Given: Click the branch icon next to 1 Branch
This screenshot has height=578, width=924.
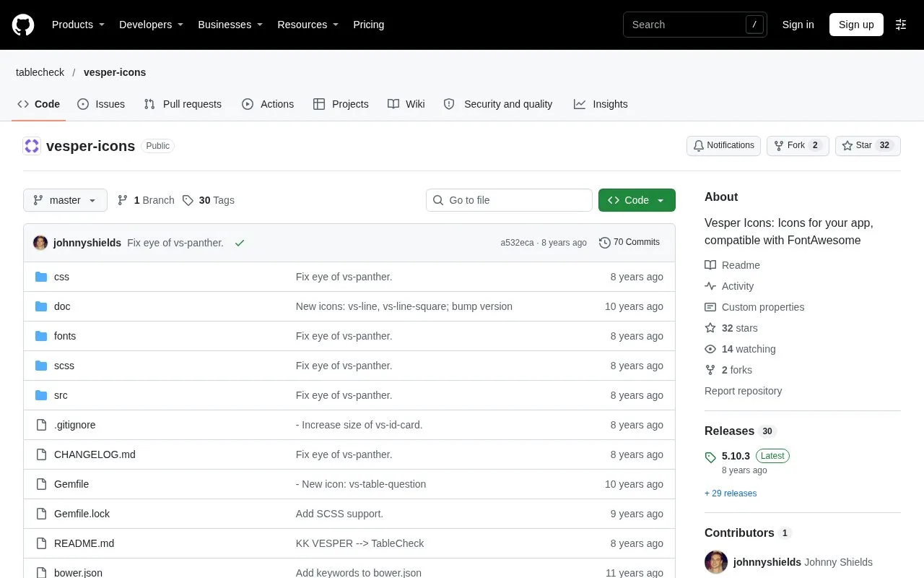Looking at the screenshot, I should click(x=123, y=200).
